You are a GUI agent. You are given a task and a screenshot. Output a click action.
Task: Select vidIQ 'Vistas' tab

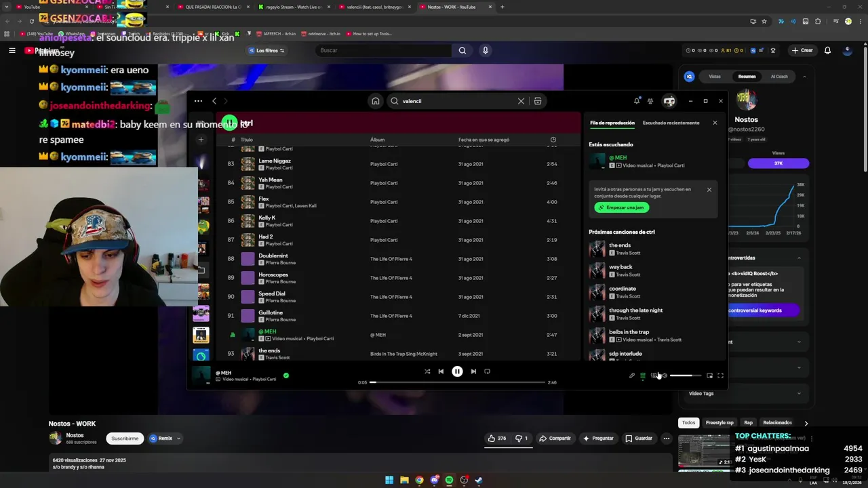pyautogui.click(x=715, y=77)
